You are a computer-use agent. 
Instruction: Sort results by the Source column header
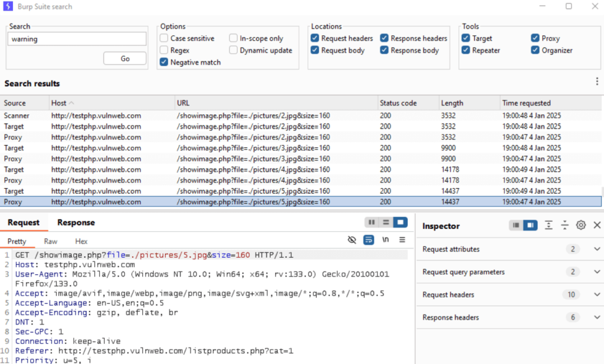[x=24, y=103]
